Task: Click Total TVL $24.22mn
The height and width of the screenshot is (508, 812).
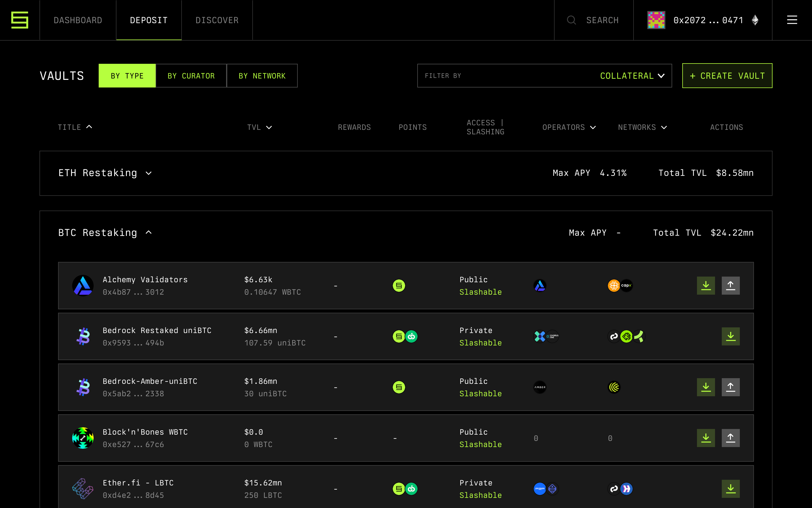Action: click(x=732, y=233)
